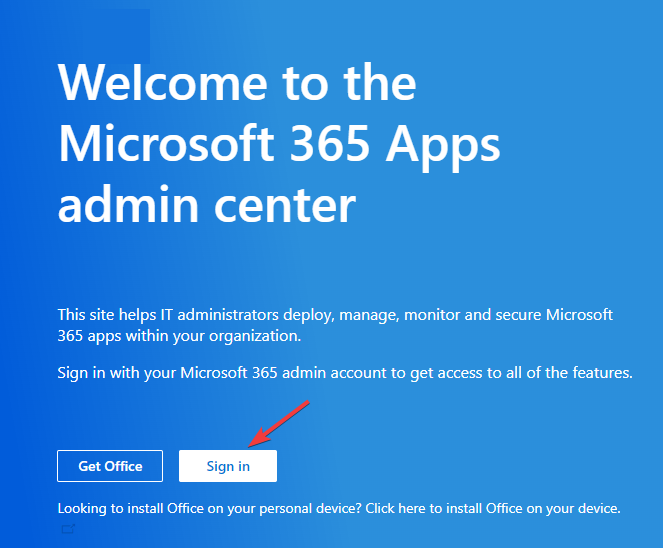This screenshot has width=663, height=548.
Task: Click the Sign in button
Action: [228, 466]
